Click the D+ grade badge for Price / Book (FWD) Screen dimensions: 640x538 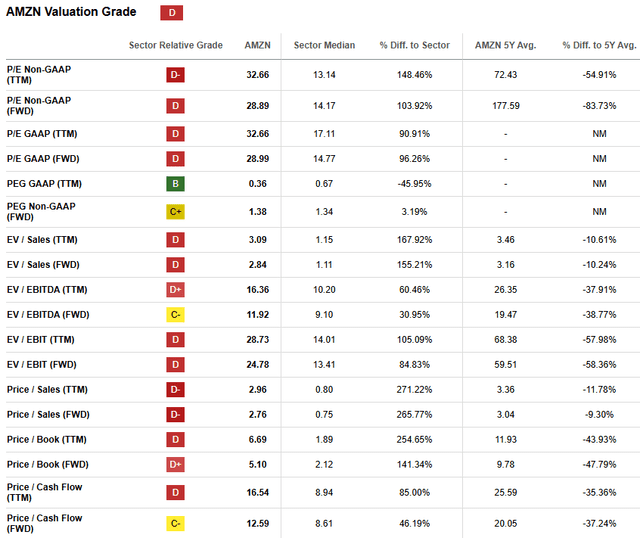(175, 465)
